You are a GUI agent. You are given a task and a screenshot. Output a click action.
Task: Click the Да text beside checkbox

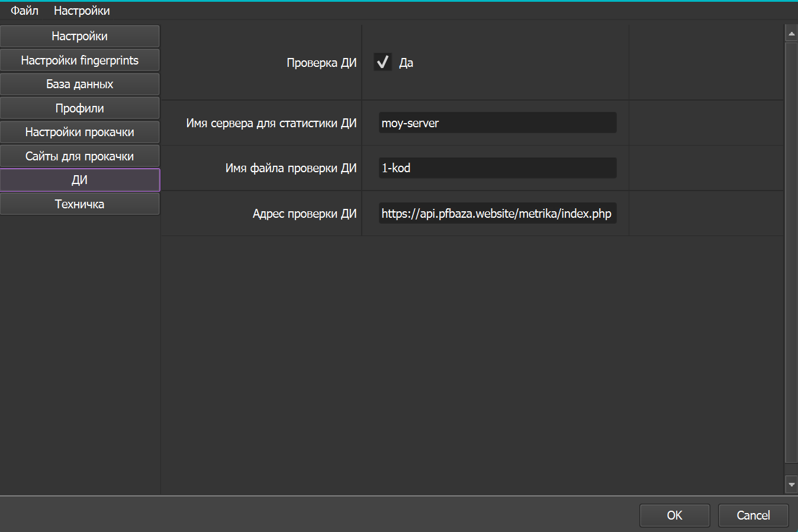click(x=406, y=63)
